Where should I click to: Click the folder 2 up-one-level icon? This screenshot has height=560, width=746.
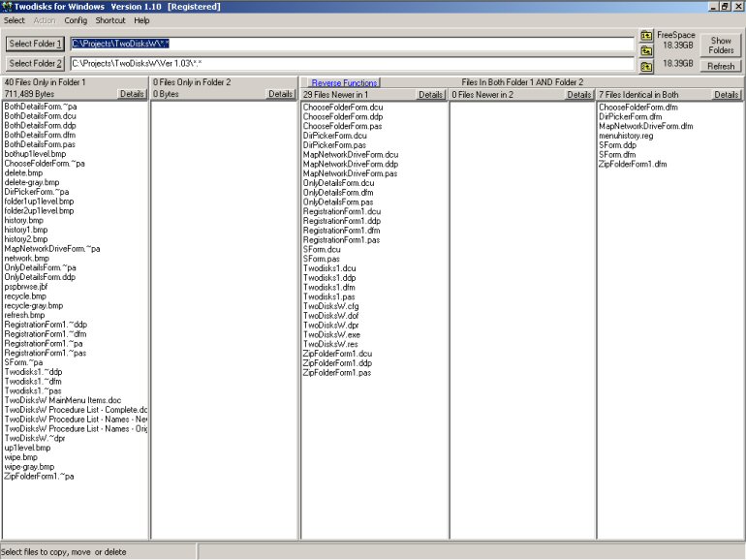(x=646, y=65)
